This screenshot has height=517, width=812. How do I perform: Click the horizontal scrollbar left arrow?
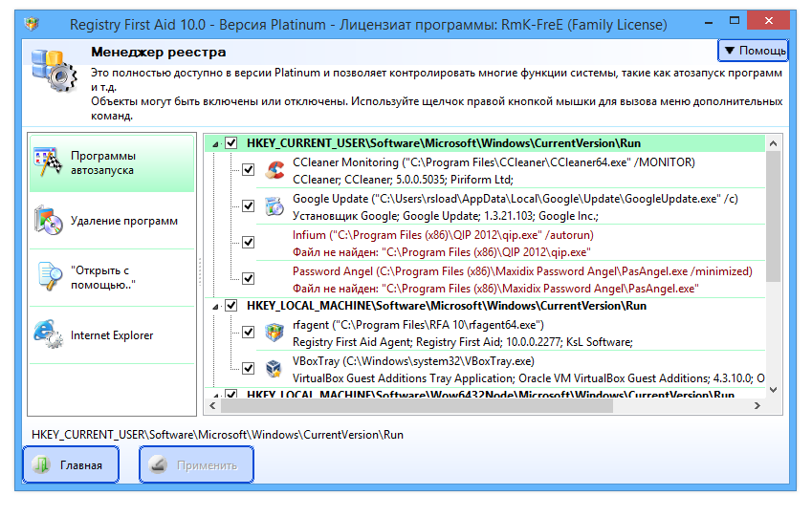[212, 406]
